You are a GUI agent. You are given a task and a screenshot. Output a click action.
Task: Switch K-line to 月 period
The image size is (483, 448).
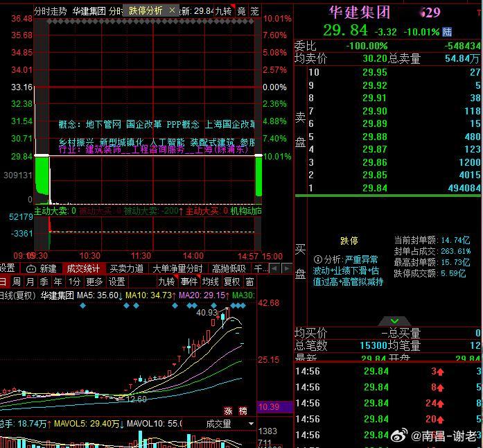[30, 282]
